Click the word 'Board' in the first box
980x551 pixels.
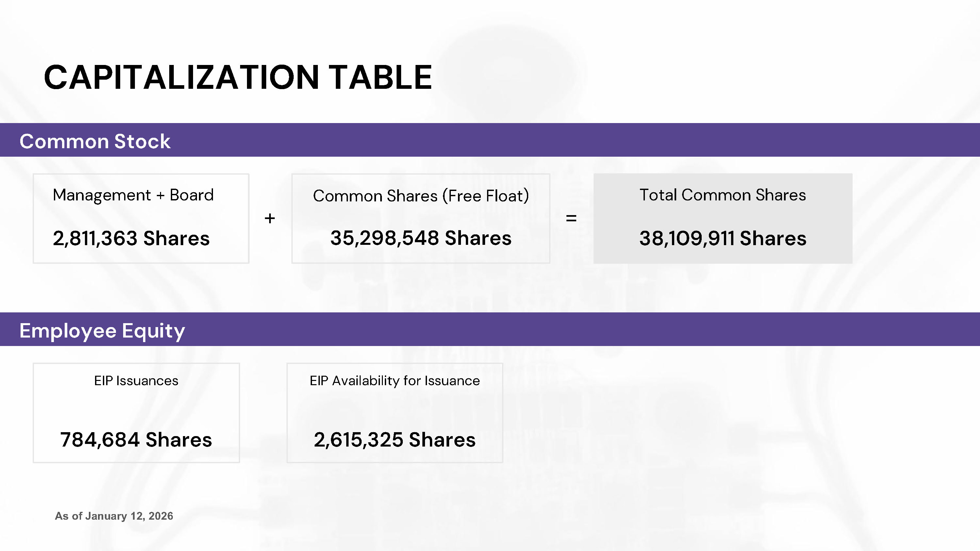pyautogui.click(x=191, y=195)
